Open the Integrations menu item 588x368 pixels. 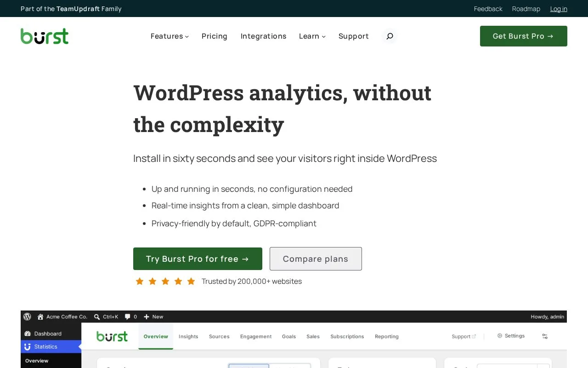click(x=263, y=36)
